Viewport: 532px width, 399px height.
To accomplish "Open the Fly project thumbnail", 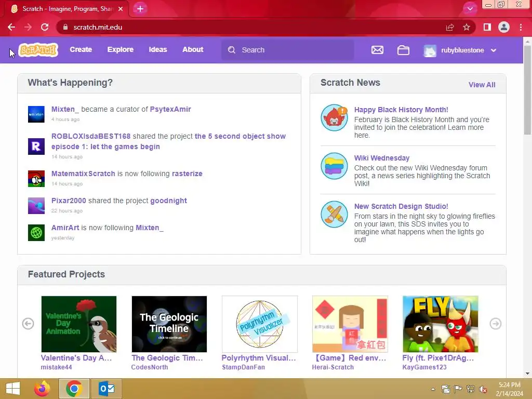I will 441,324.
